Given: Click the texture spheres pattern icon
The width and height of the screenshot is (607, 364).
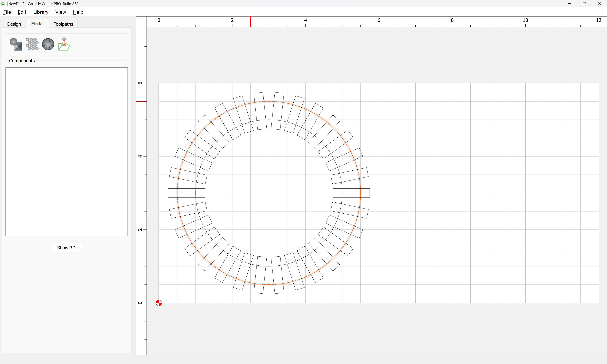Looking at the screenshot, I should tap(32, 44).
